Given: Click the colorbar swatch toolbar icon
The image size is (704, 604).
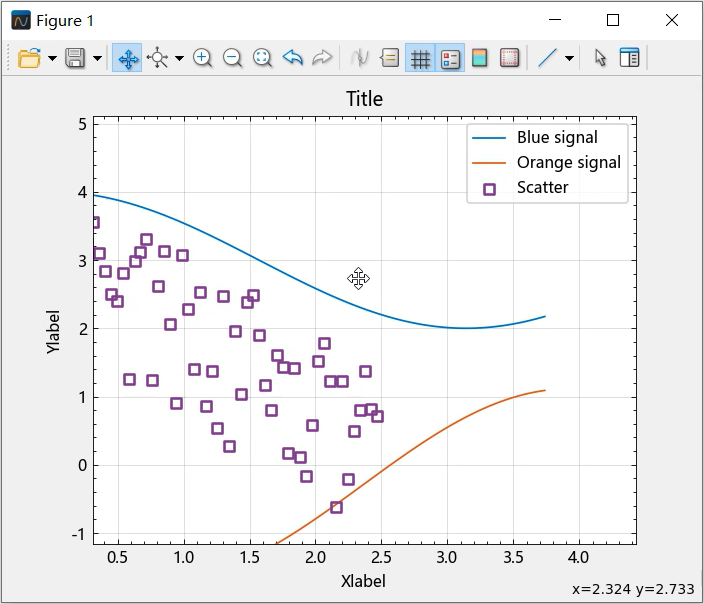Looking at the screenshot, I should click(480, 58).
